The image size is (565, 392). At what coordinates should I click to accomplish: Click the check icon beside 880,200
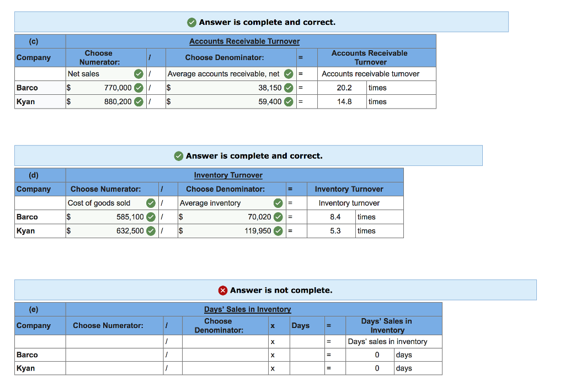[x=138, y=102]
